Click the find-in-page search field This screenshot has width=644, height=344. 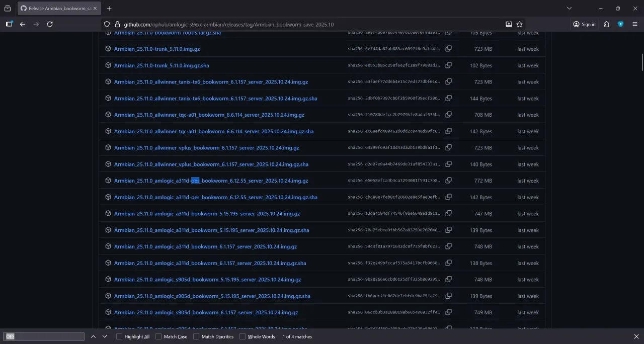coord(44,336)
